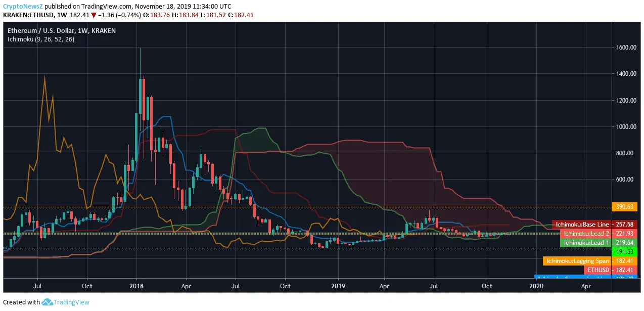The height and width of the screenshot is (311, 644).
Task: Click the TradingView cloud logo icon
Action: click(x=48, y=302)
